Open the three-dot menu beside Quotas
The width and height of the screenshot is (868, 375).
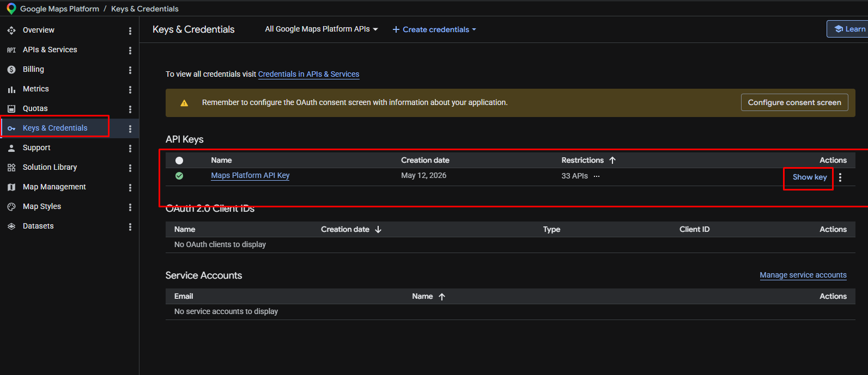pos(130,109)
